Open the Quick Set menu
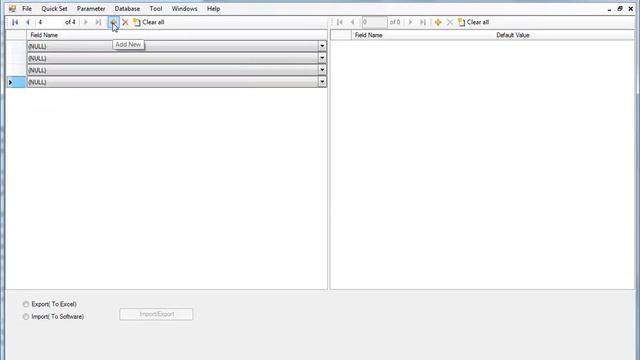The image size is (640, 360). (54, 9)
